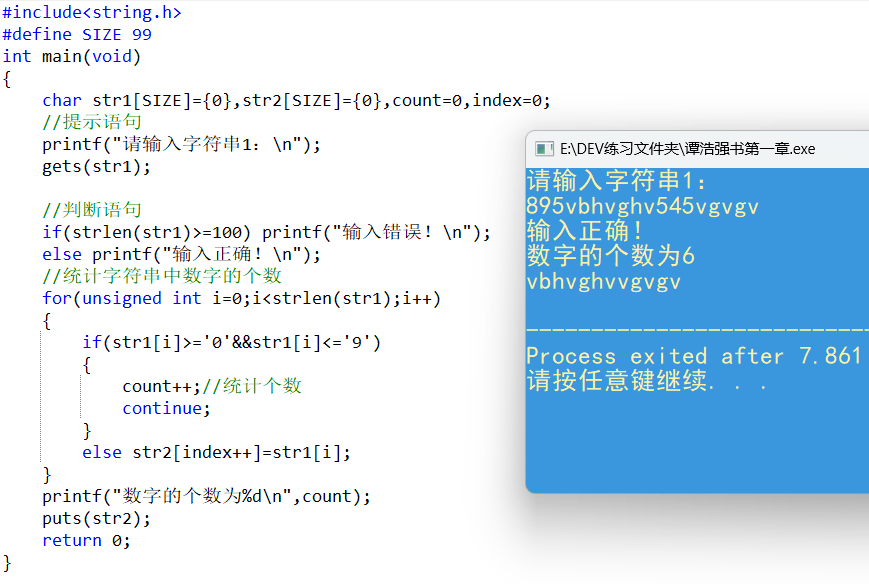Click the if(strlen(str1)>=100) line
The width and height of the screenshot is (869, 584).
click(267, 232)
